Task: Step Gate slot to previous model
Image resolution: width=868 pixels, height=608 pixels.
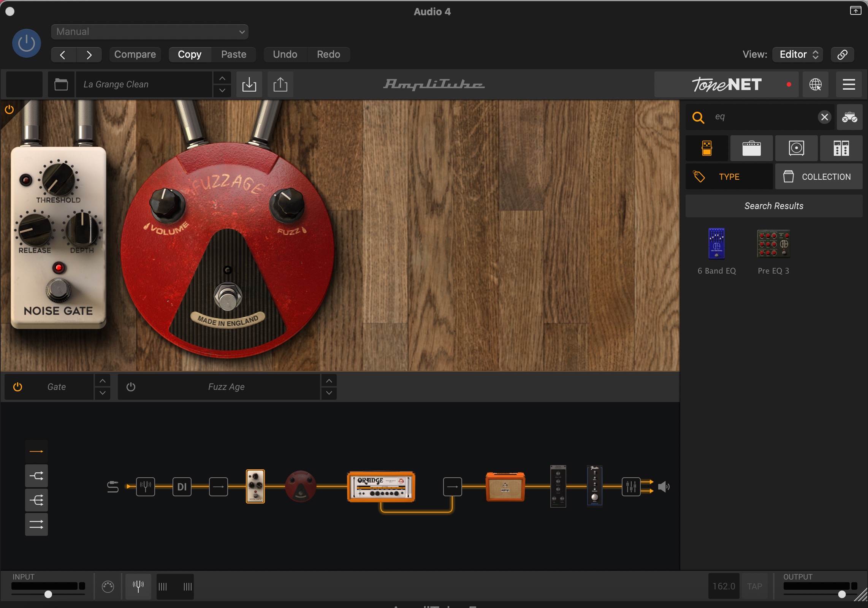Action: (103, 381)
